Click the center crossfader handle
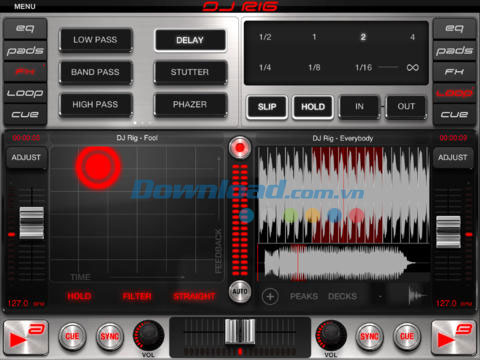The width and height of the screenshot is (480, 360). [x=240, y=331]
